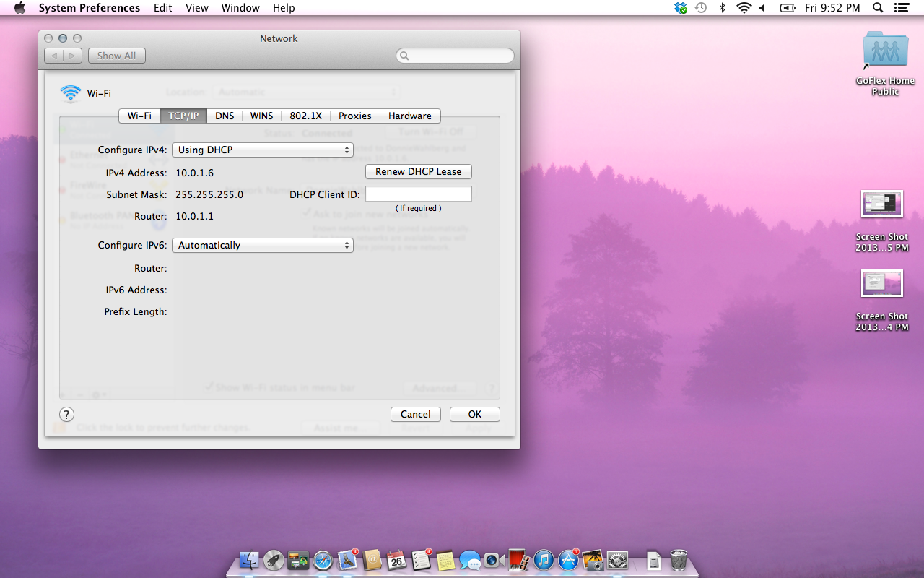Image resolution: width=924 pixels, height=578 pixels.
Task: Open the WINS tab
Action: 261,116
